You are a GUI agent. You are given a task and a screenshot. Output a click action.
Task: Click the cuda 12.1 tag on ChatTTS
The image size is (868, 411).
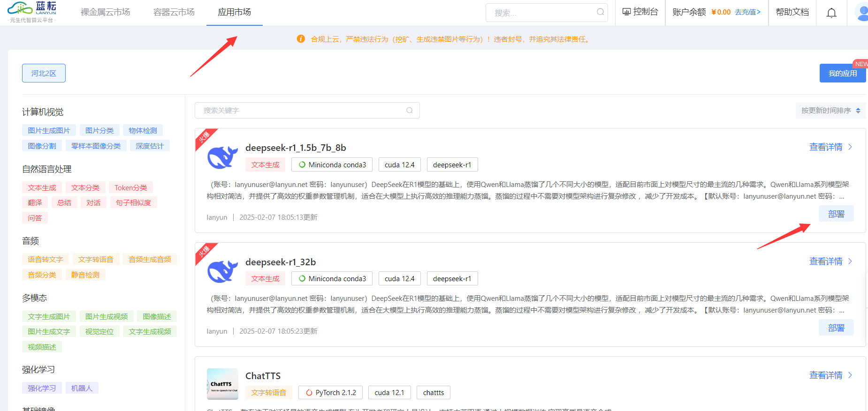coord(389,393)
